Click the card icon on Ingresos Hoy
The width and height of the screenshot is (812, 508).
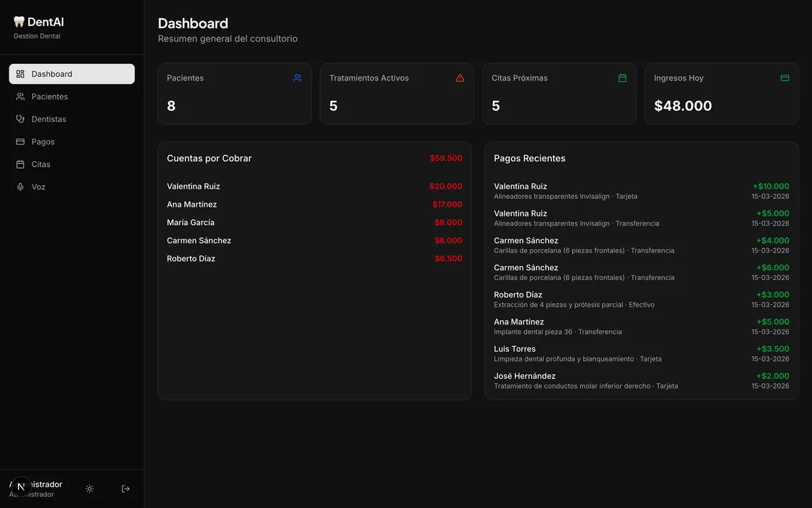pos(784,78)
